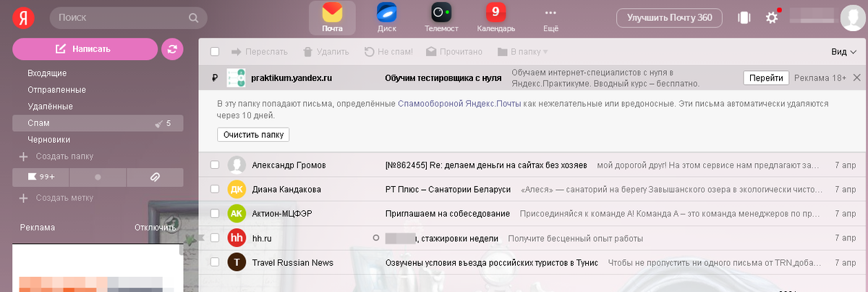Click plus icon beside Создать папку
The image size is (868, 292).
[23, 157]
